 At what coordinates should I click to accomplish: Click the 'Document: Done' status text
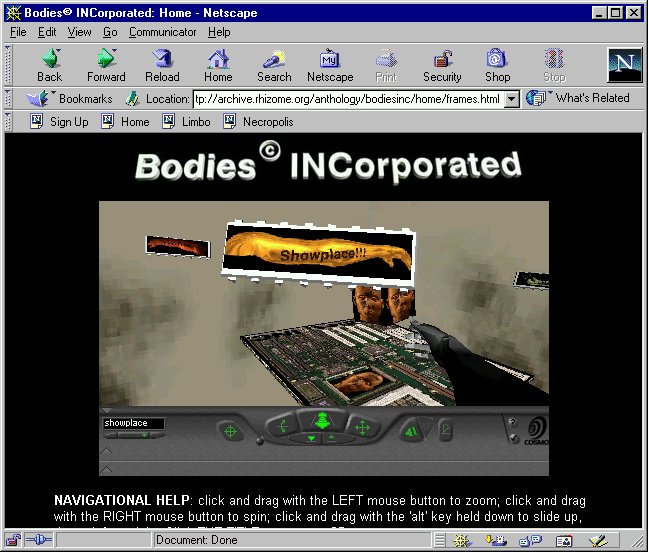(196, 540)
